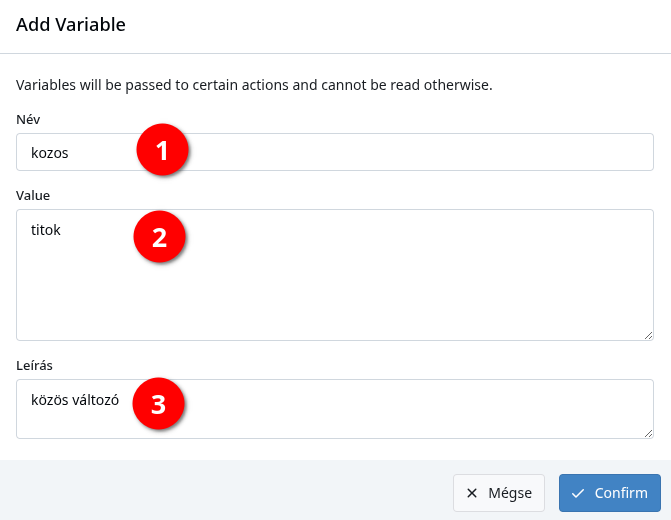
Task: Confirm adding the variable
Action: [x=610, y=493]
